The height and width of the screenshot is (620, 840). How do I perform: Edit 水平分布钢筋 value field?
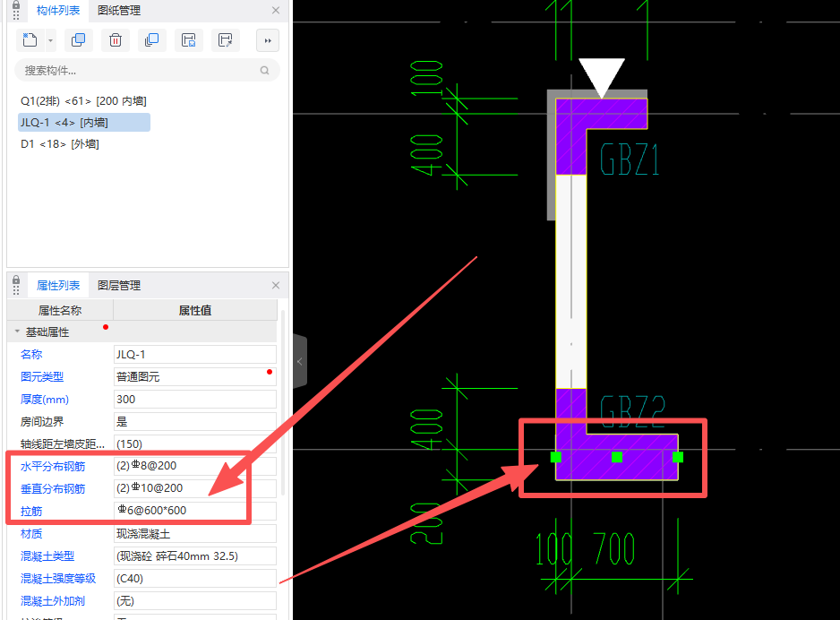click(x=195, y=466)
